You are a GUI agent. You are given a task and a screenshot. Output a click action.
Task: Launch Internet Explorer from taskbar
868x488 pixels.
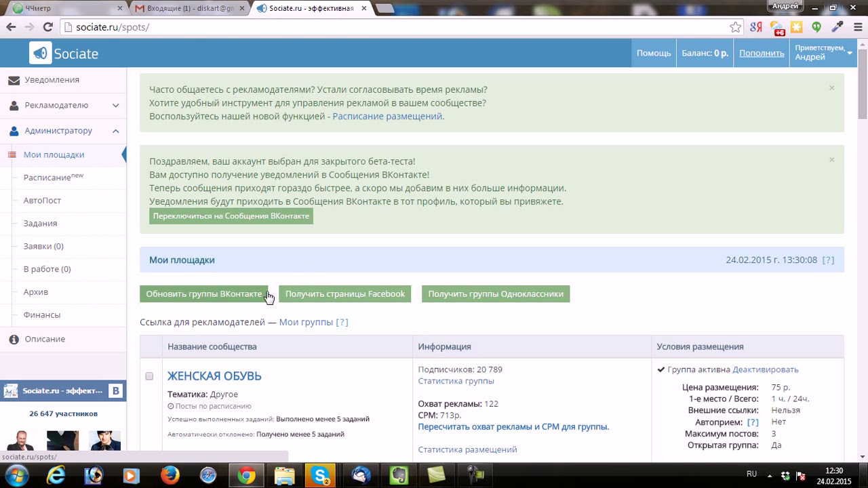(56, 476)
